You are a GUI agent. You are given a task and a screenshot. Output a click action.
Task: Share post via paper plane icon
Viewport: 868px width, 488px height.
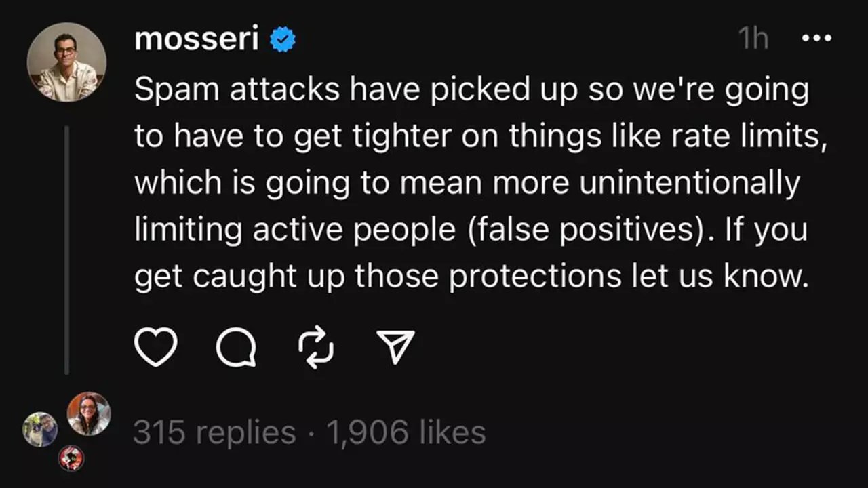[395, 348]
